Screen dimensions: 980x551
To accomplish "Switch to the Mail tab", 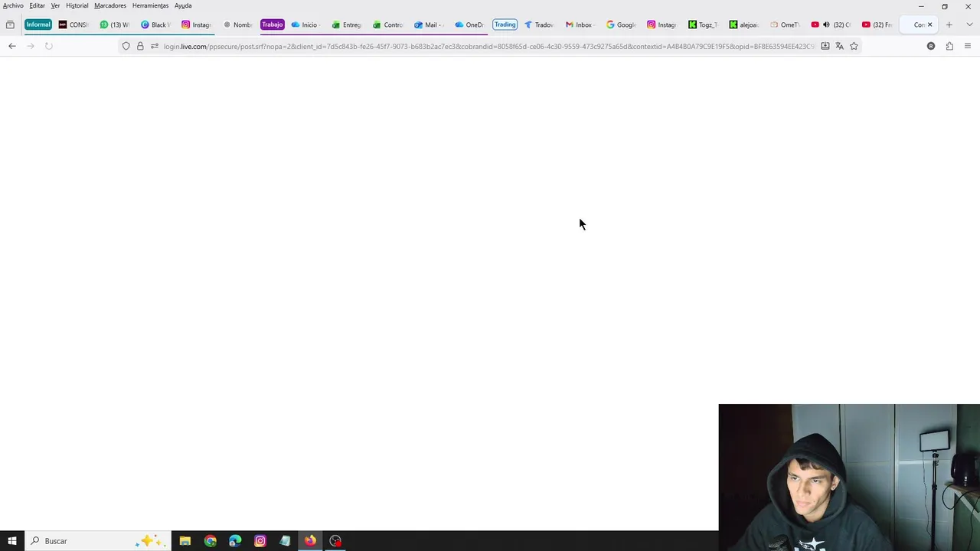I will [429, 24].
